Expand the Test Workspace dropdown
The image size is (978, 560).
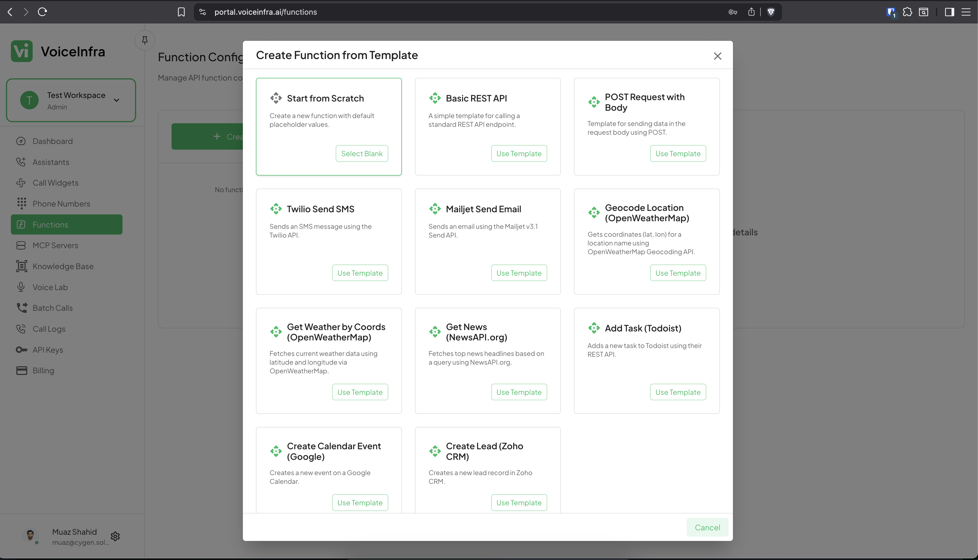point(71,100)
